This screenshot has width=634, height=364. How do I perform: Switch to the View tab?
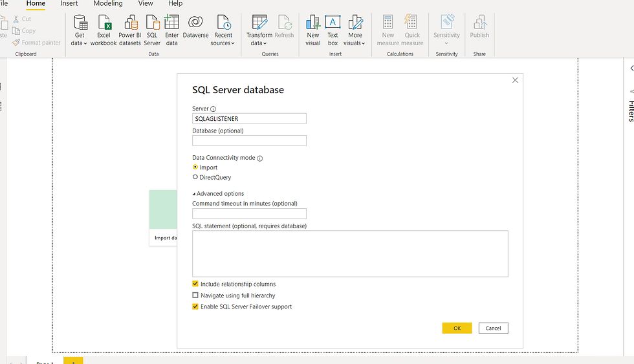pos(146,4)
